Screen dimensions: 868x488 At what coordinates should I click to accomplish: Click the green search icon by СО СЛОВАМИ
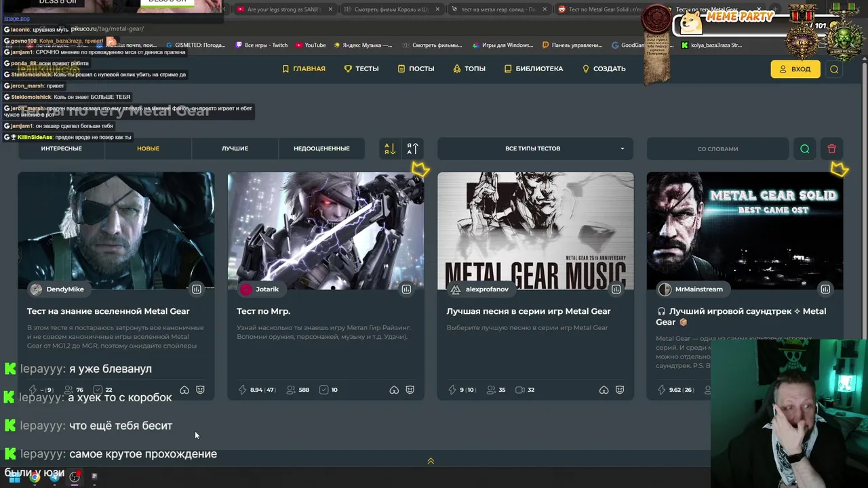[805, 148]
